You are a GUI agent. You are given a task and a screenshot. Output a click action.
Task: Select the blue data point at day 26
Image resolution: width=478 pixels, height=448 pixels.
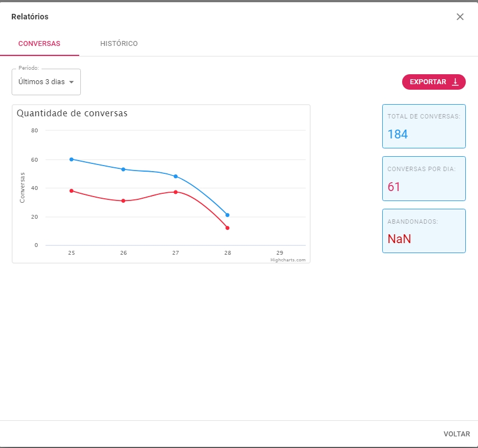(124, 169)
